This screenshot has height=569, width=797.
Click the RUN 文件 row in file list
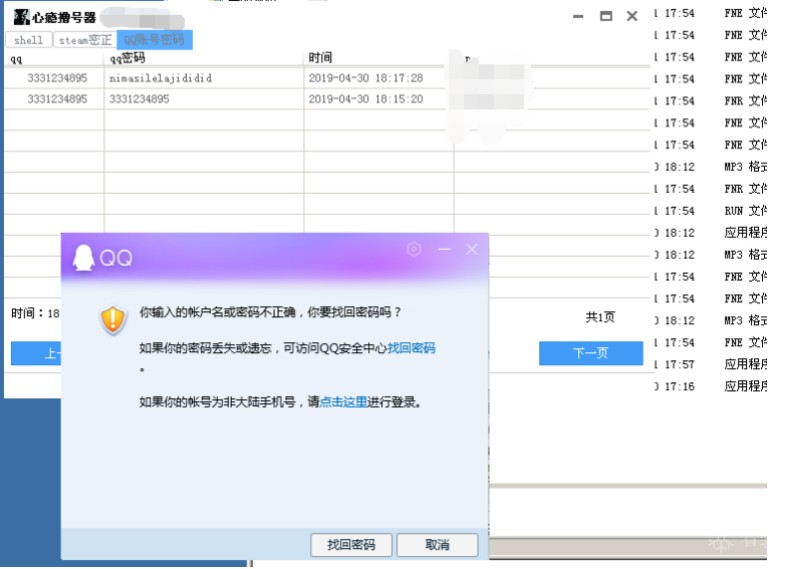point(711,211)
